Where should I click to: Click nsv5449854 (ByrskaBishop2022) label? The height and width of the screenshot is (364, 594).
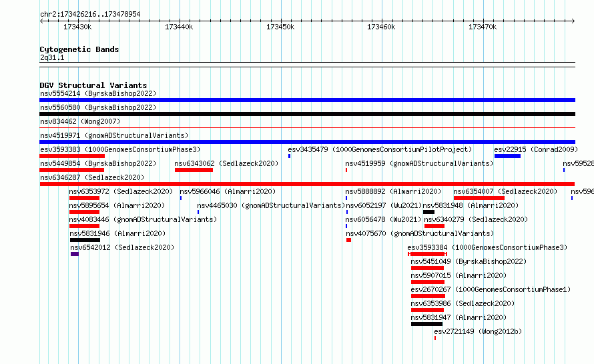pyautogui.click(x=98, y=163)
